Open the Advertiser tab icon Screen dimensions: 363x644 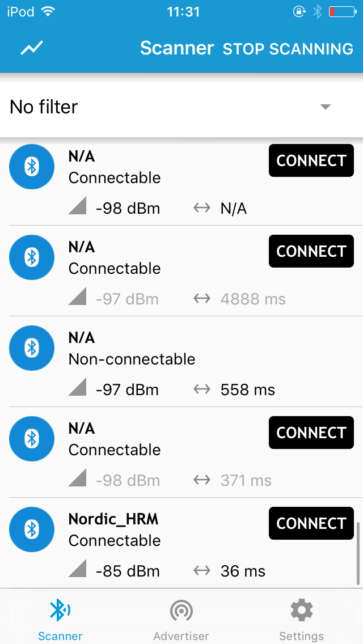(181, 611)
